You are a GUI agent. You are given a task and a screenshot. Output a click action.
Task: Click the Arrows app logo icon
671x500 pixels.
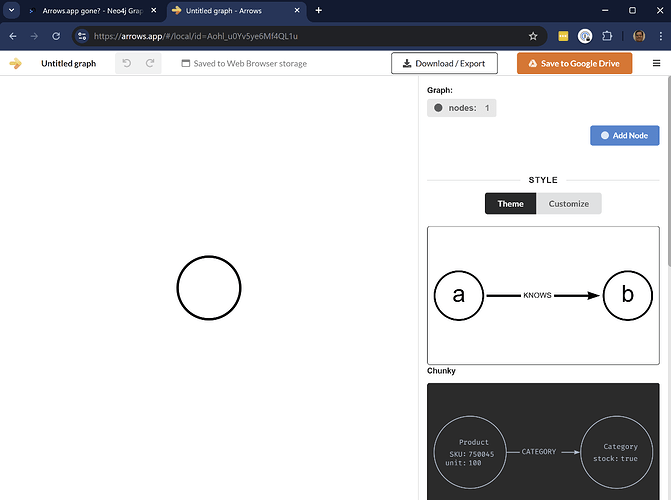(x=15, y=63)
